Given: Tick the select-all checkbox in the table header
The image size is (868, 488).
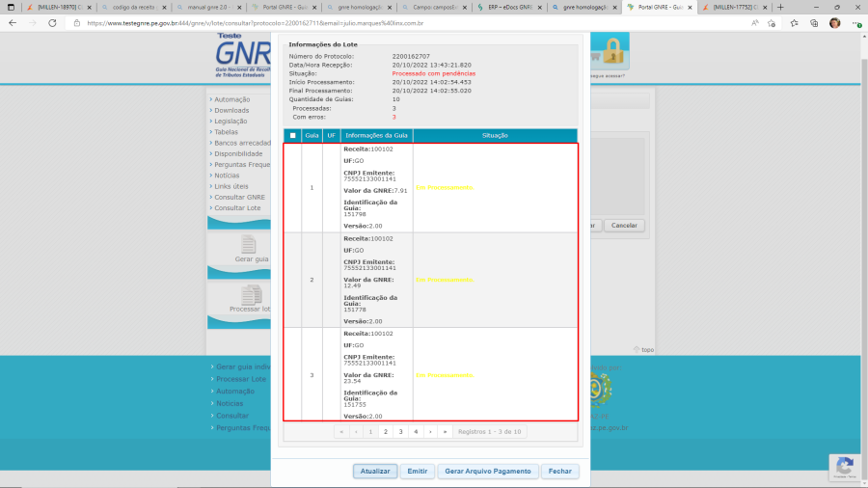Looking at the screenshot, I should point(293,136).
